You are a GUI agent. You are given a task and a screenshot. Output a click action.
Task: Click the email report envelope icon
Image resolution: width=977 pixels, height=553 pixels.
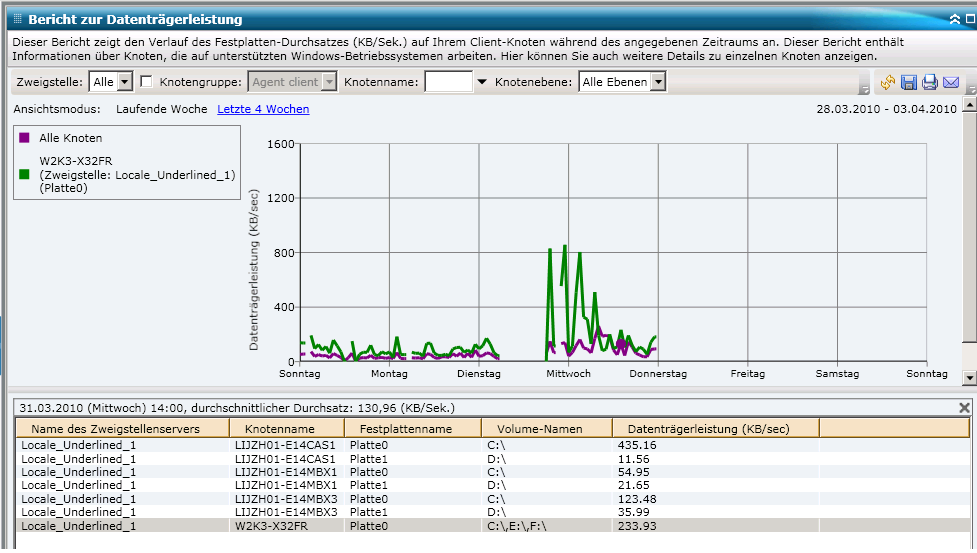(951, 82)
